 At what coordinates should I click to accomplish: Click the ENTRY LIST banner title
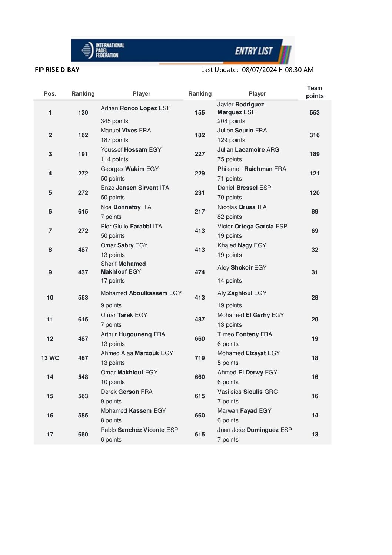[254, 51]
